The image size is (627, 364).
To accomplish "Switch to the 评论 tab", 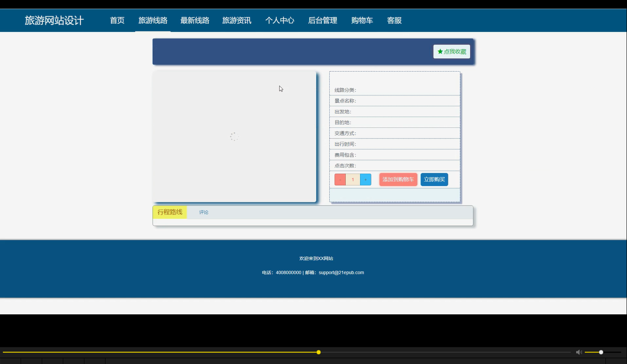I will click(x=203, y=212).
